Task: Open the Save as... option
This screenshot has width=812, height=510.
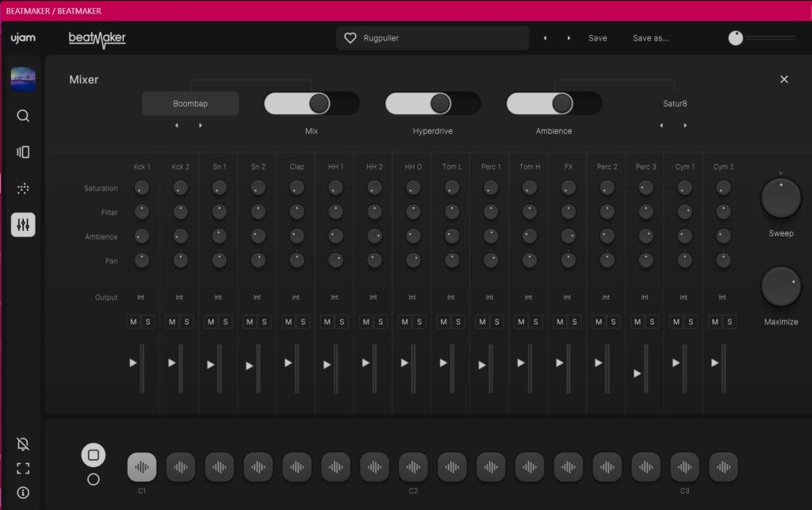Action: [x=650, y=38]
